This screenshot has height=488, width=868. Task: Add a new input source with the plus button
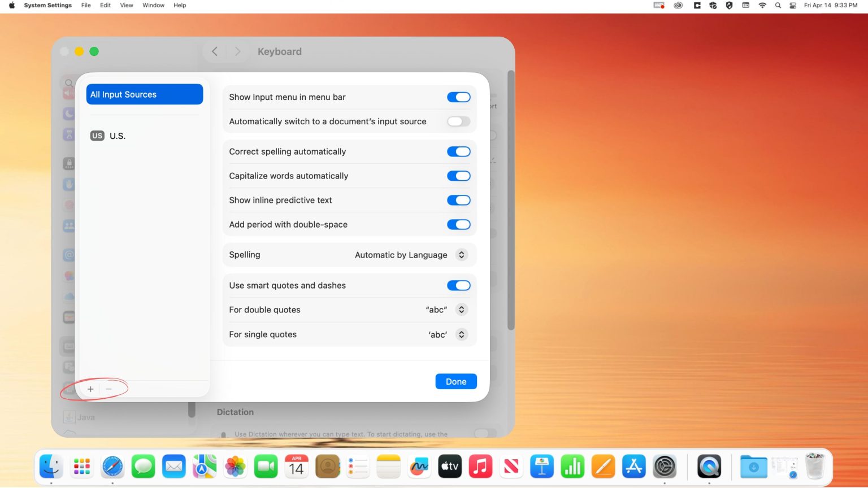[x=90, y=389]
